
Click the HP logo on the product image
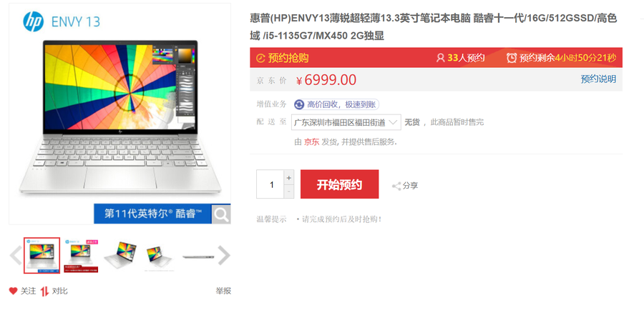(x=33, y=21)
